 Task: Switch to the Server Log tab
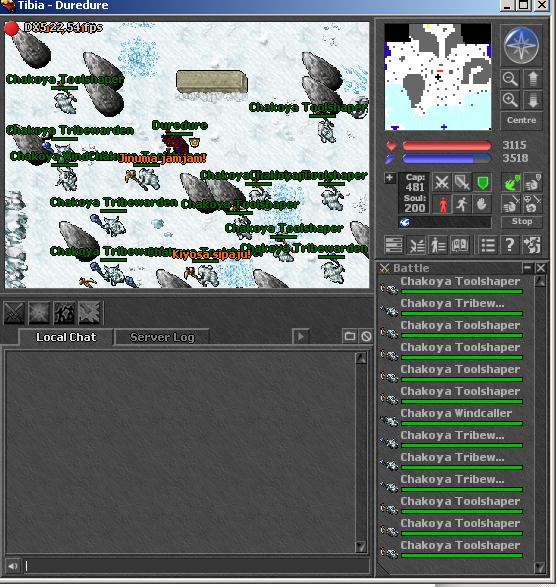(x=162, y=337)
